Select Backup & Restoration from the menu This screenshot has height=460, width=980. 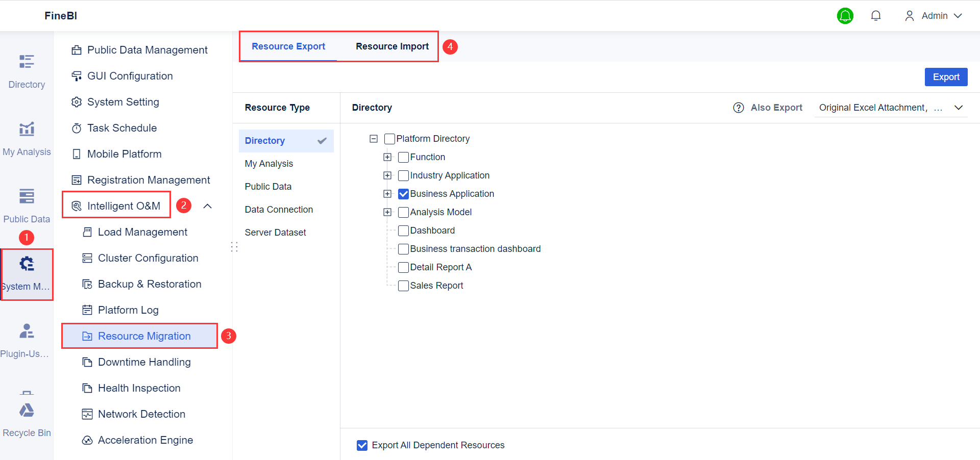click(x=150, y=284)
